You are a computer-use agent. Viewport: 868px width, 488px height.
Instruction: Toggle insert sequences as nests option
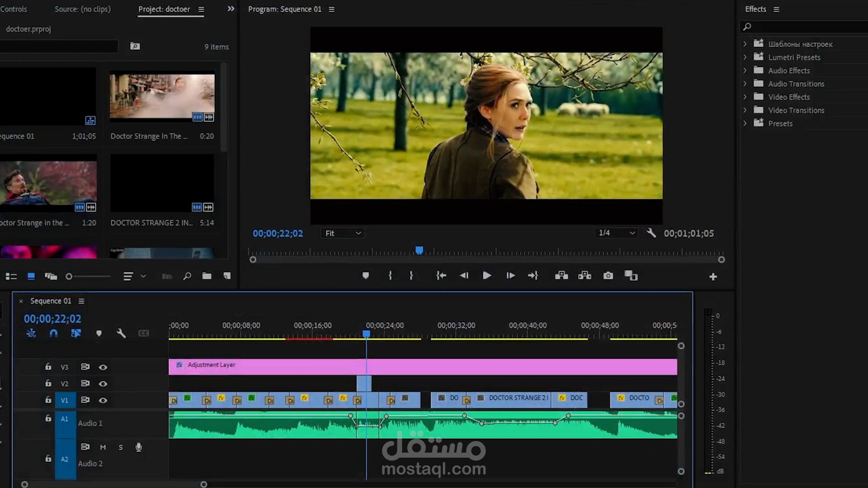click(31, 333)
